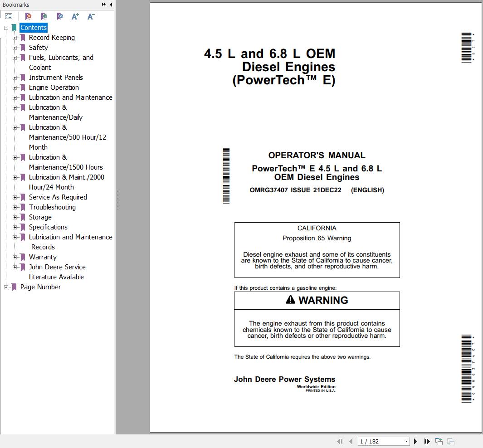
Task: Open the Engine Operation bookmark
Action: (54, 88)
